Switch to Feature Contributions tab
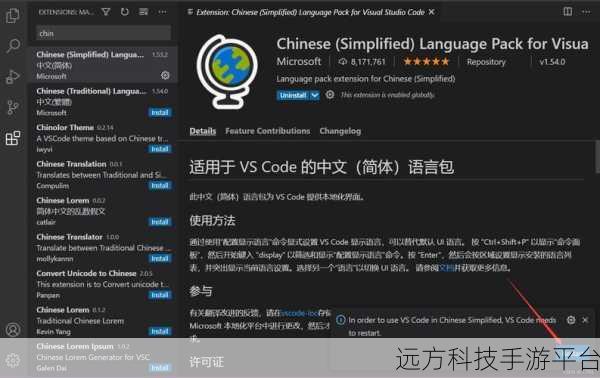 click(267, 131)
